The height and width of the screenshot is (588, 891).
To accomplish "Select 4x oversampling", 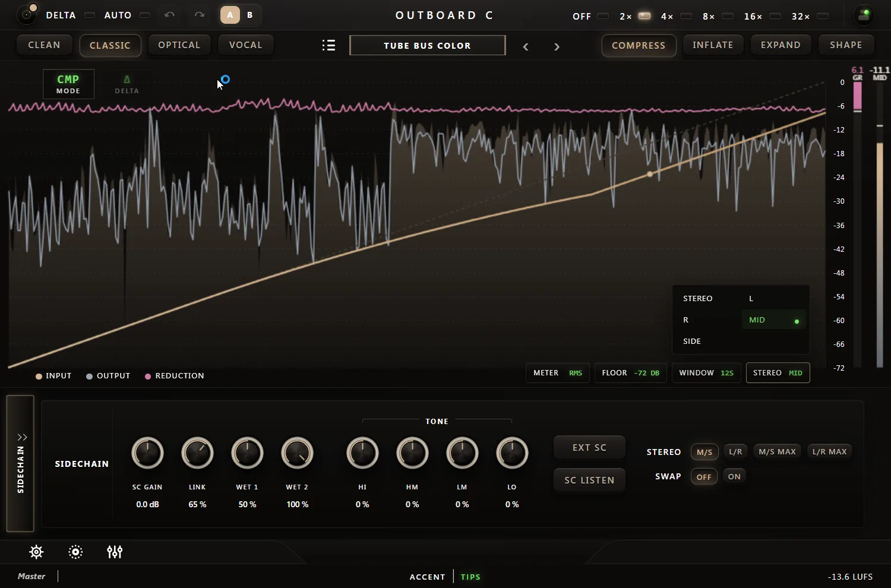I will [686, 15].
